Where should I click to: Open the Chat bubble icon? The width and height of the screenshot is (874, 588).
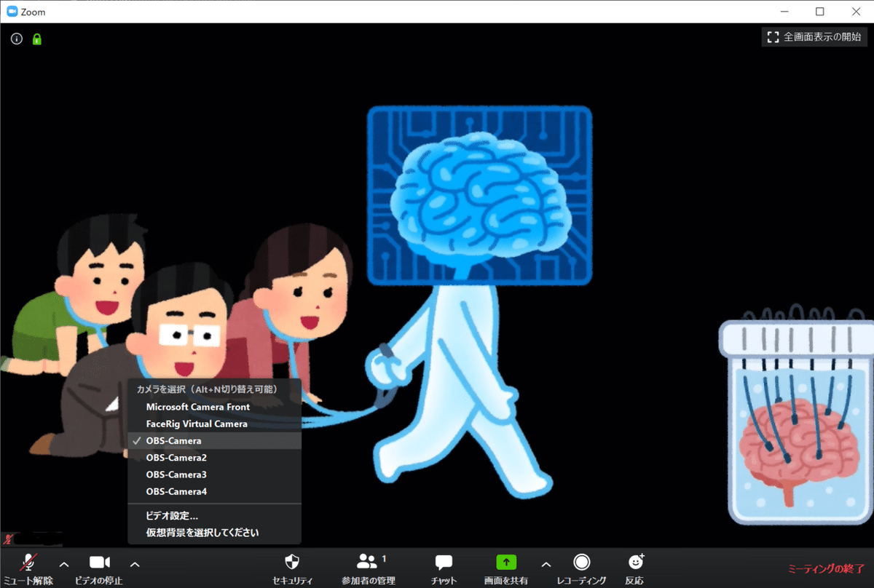(444, 563)
